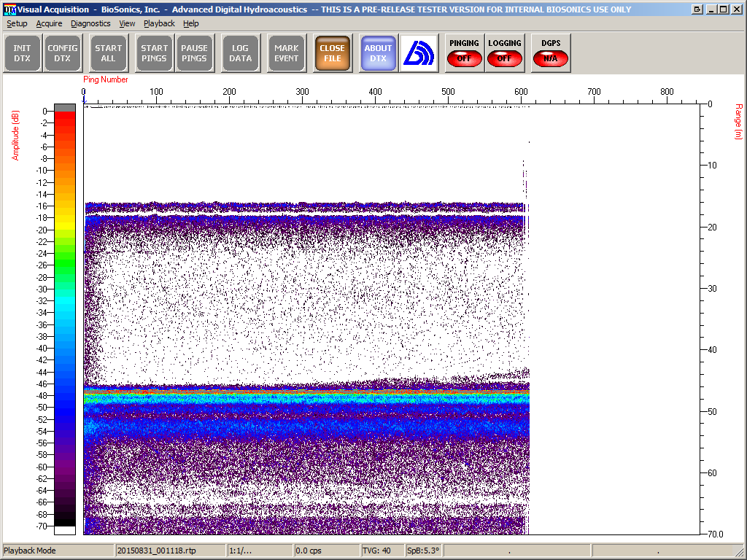The image size is (747, 560).
Task: Click the LOG DATA button
Action: click(x=241, y=53)
